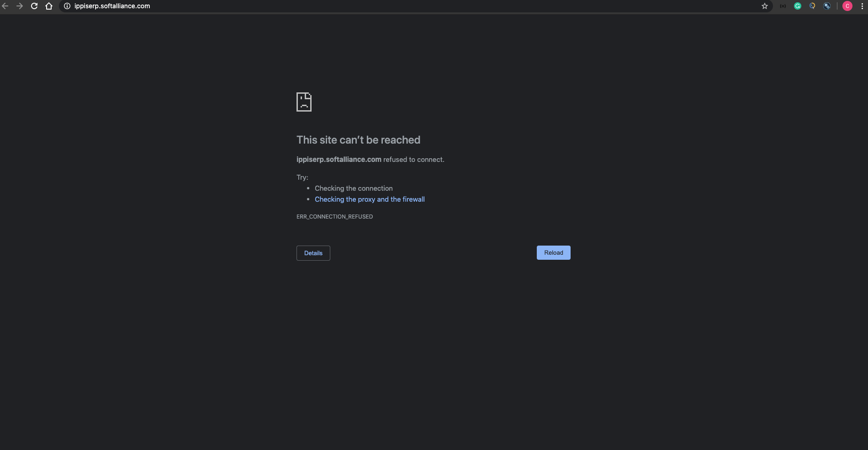
Task: Open the Chrome profile avatar C
Action: 847,6
